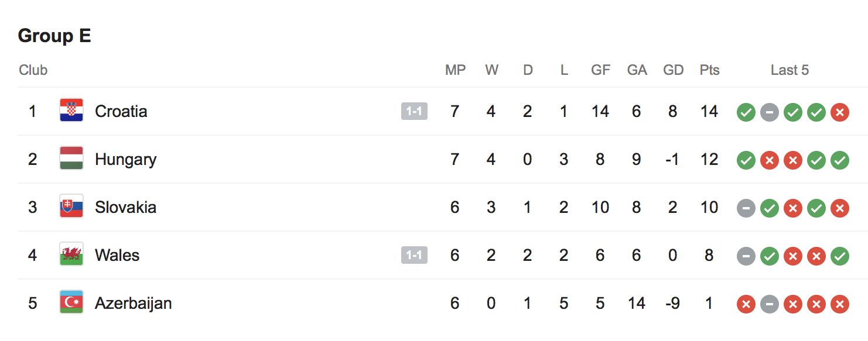The height and width of the screenshot is (341, 868).
Task: Click the GD column header
Action: (673, 70)
